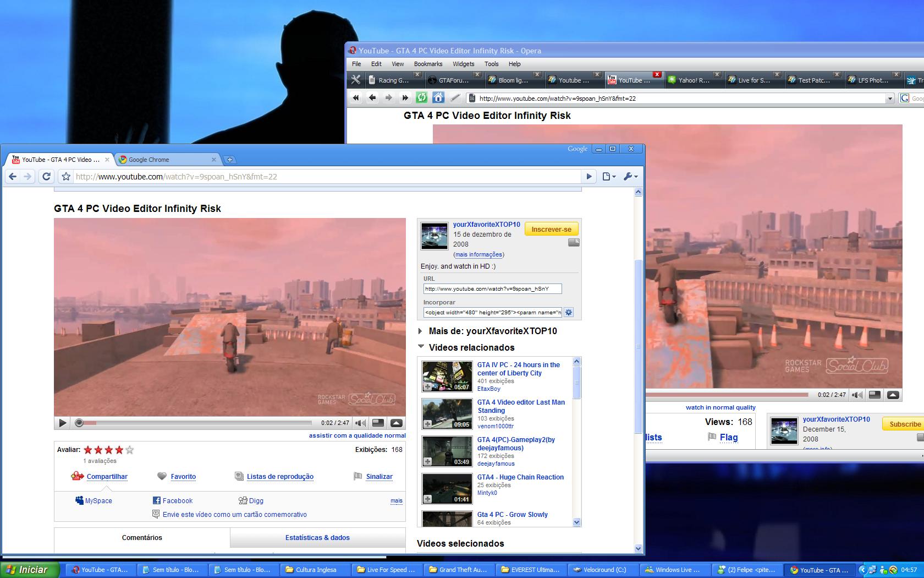Open 'GTA IV PC - 24 hours' thumbnail

pyautogui.click(x=447, y=376)
